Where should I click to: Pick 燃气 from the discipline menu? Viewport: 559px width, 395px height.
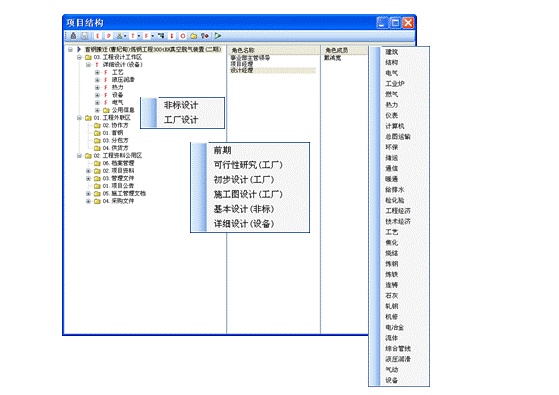(x=391, y=94)
